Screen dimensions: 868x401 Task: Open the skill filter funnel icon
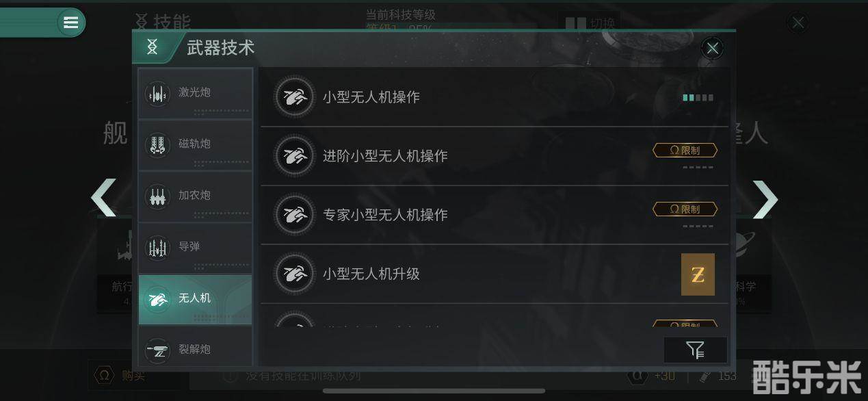point(695,350)
